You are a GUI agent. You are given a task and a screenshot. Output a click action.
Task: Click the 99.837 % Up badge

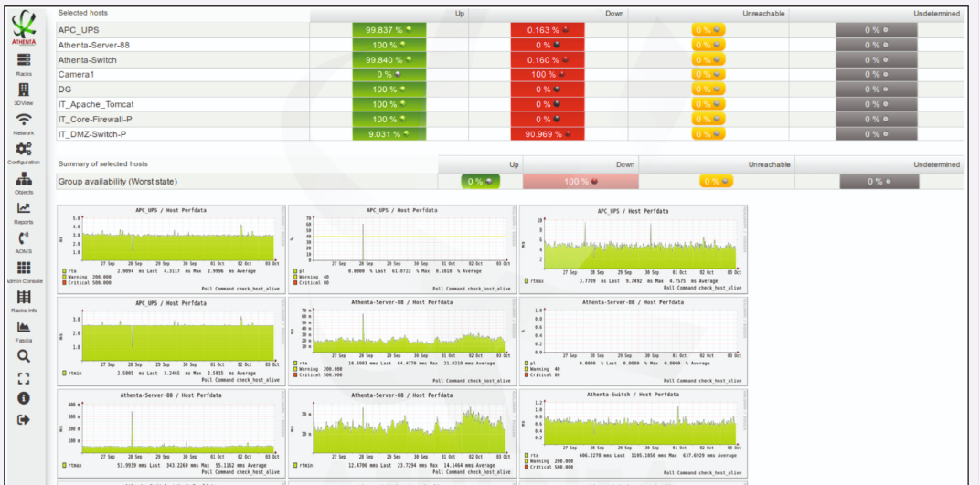point(389,30)
